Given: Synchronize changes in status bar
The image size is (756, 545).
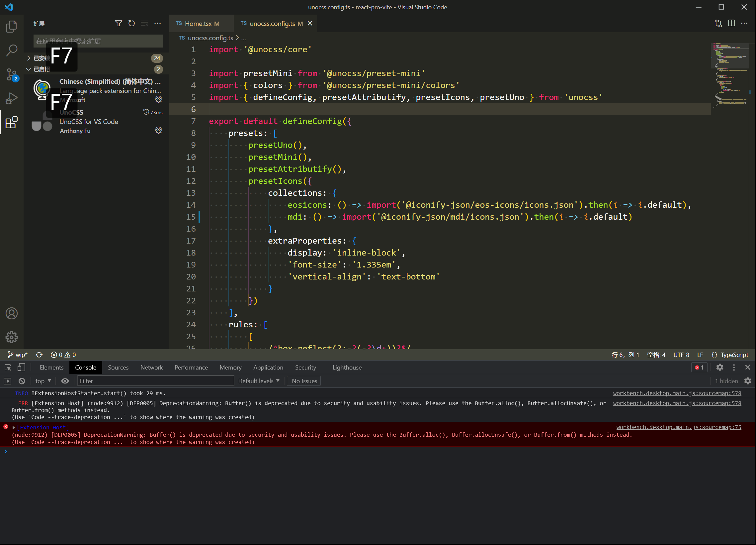Looking at the screenshot, I should click(x=39, y=355).
